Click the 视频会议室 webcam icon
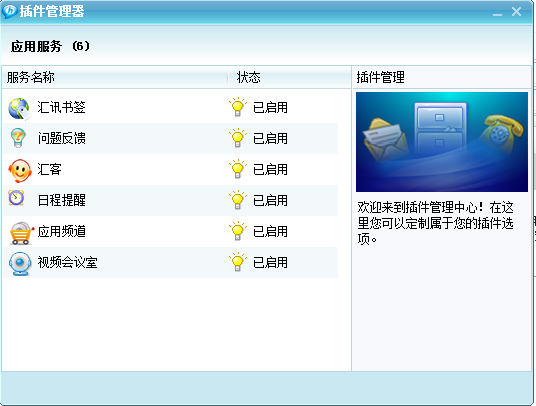The width and height of the screenshot is (536, 406). (20, 263)
